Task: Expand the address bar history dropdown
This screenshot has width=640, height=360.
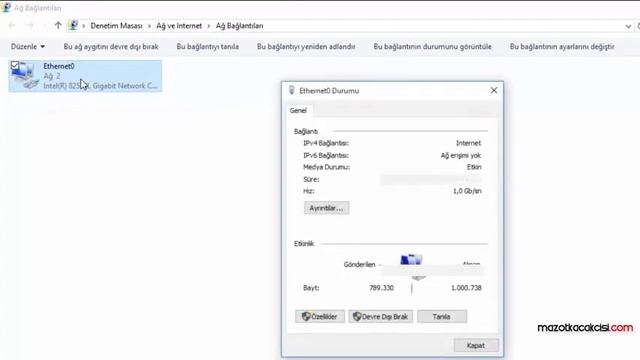Action: 628,26
